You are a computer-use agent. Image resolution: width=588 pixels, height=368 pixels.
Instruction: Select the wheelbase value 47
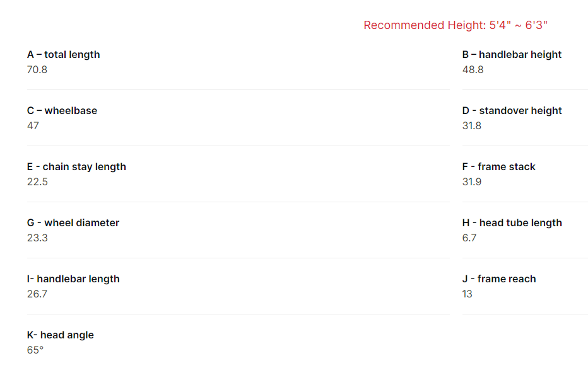(x=33, y=126)
